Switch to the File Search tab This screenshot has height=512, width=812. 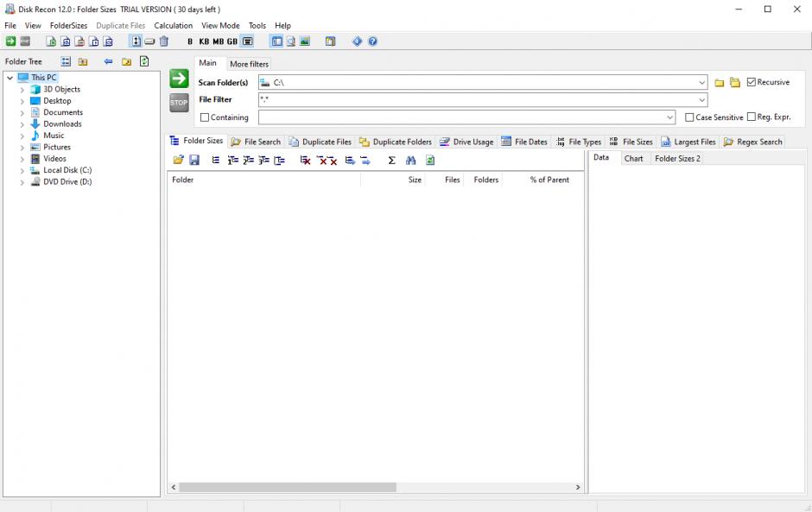(257, 142)
